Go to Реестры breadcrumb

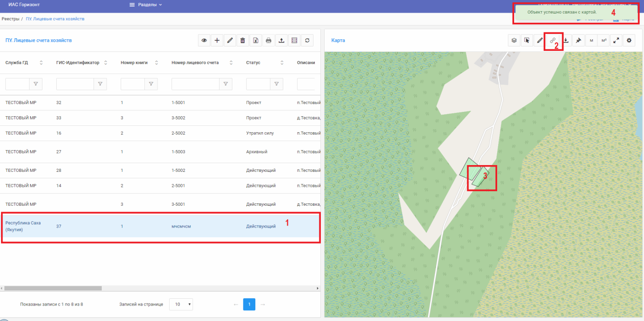coord(10,19)
